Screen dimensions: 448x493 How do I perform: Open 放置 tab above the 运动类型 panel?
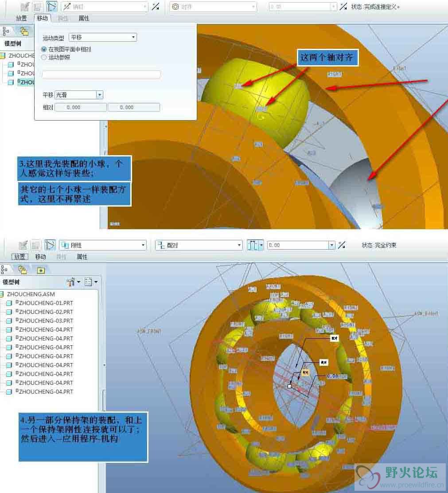pos(22,18)
